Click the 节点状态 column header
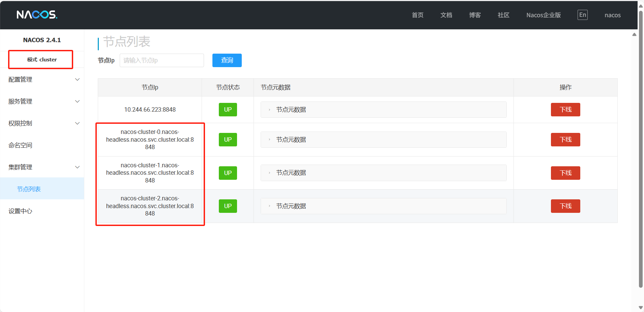The height and width of the screenshot is (312, 644). 228,87
